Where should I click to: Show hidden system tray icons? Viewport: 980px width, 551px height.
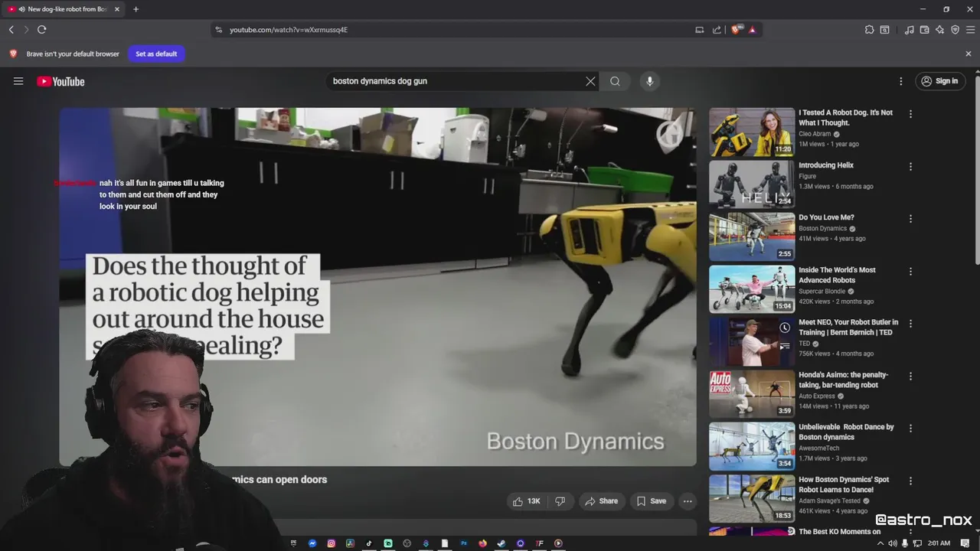coord(880,543)
